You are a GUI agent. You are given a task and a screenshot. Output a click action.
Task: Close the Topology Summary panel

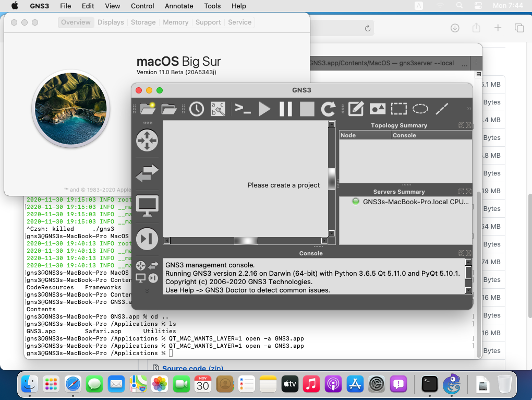[468, 125]
